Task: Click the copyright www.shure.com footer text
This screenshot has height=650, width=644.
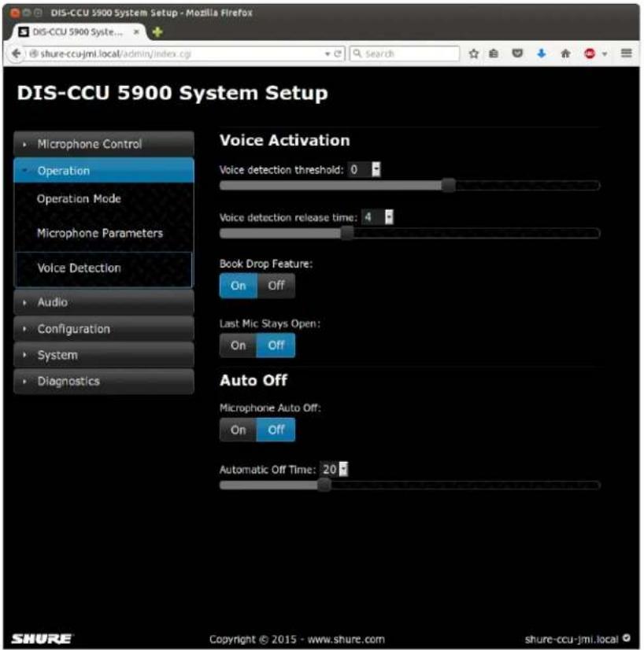Action: coord(297,639)
